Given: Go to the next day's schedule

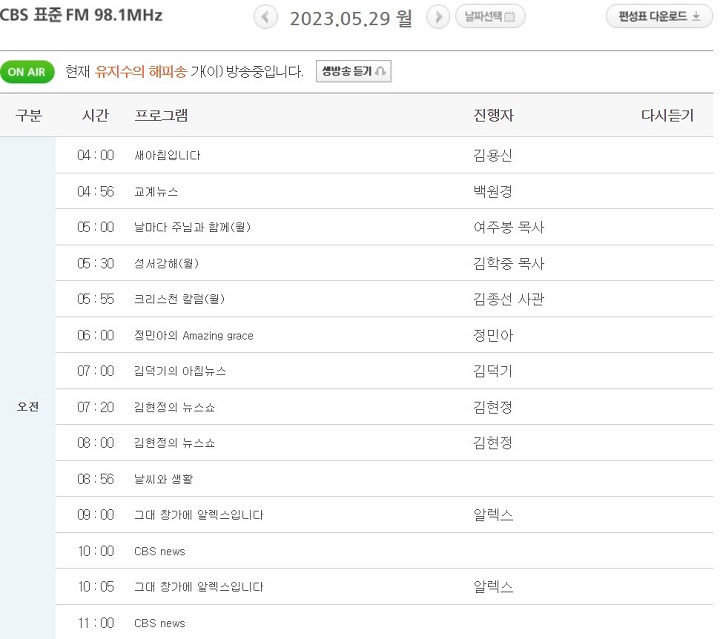Looking at the screenshot, I should click(x=438, y=17).
